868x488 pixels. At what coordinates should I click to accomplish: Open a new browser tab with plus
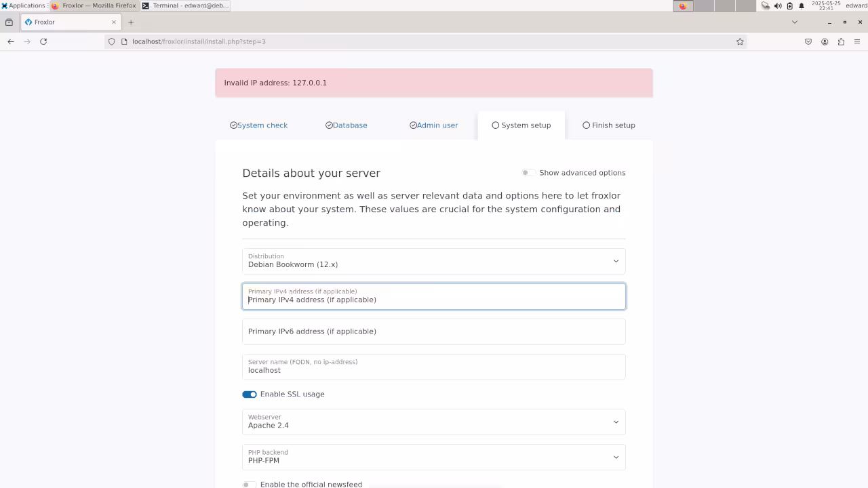point(131,22)
